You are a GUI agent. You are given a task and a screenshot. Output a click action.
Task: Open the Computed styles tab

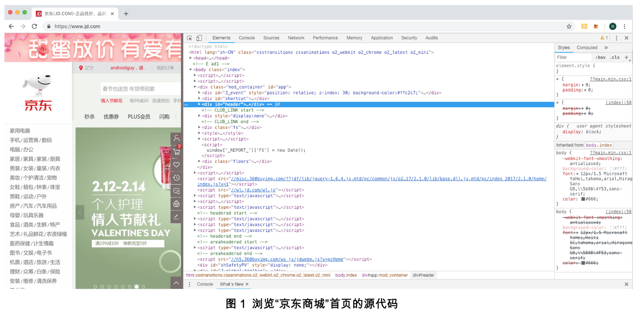pos(587,47)
